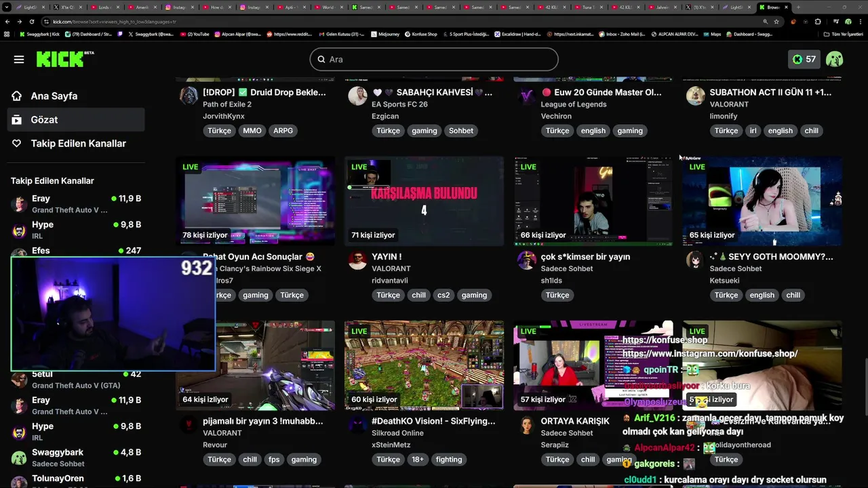Open the 78 kişi izliyor stream thumbnail
Image resolution: width=868 pixels, height=488 pixels.
255,201
